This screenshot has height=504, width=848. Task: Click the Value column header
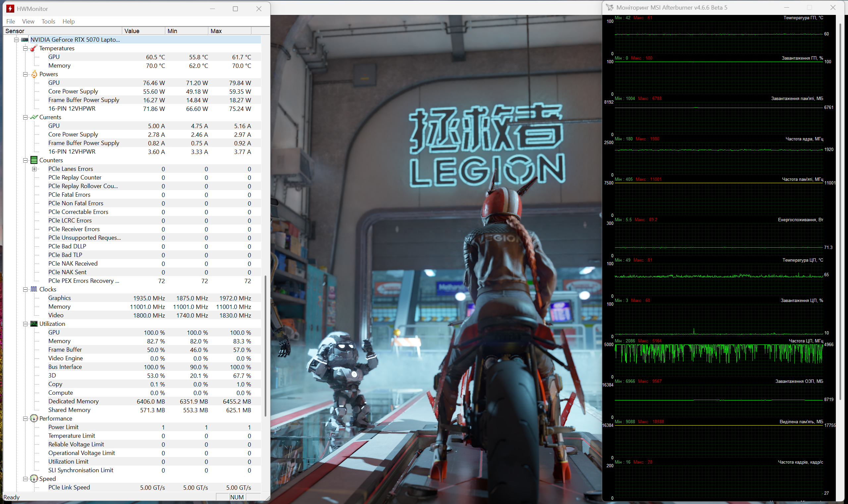coord(143,31)
